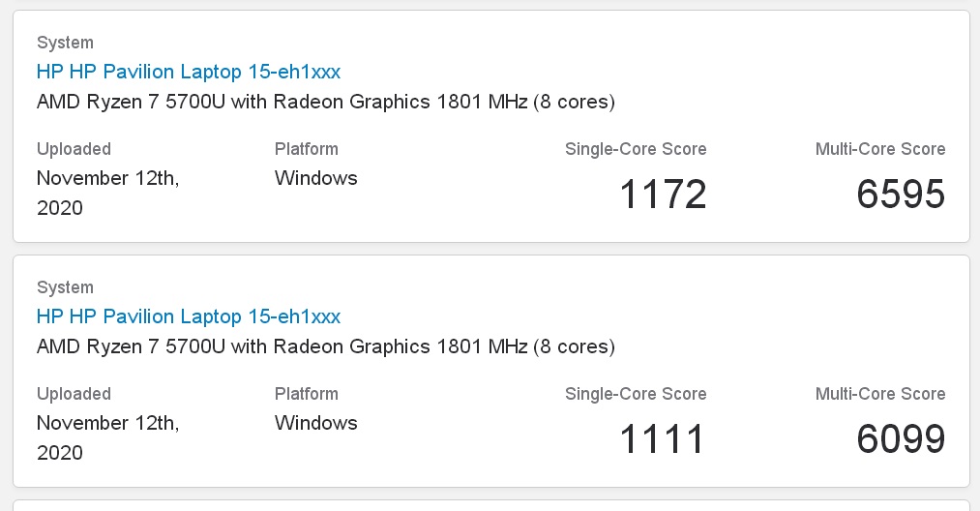Click the Uploaded label in the 6099 result card

(x=74, y=394)
